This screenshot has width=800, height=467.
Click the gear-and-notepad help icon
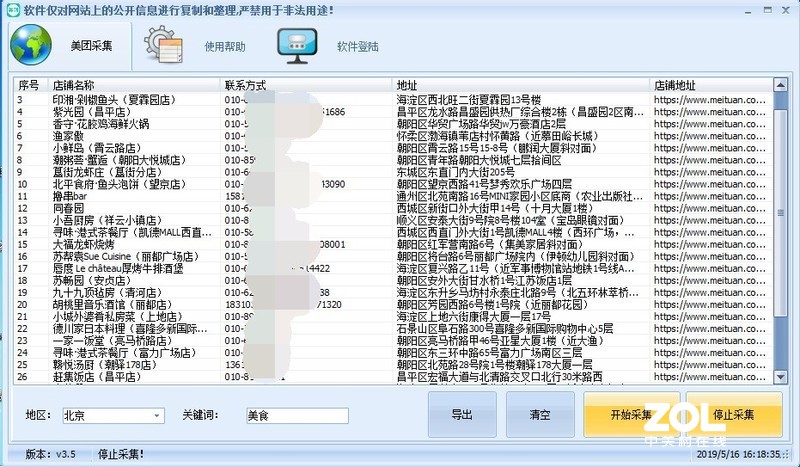click(x=163, y=45)
